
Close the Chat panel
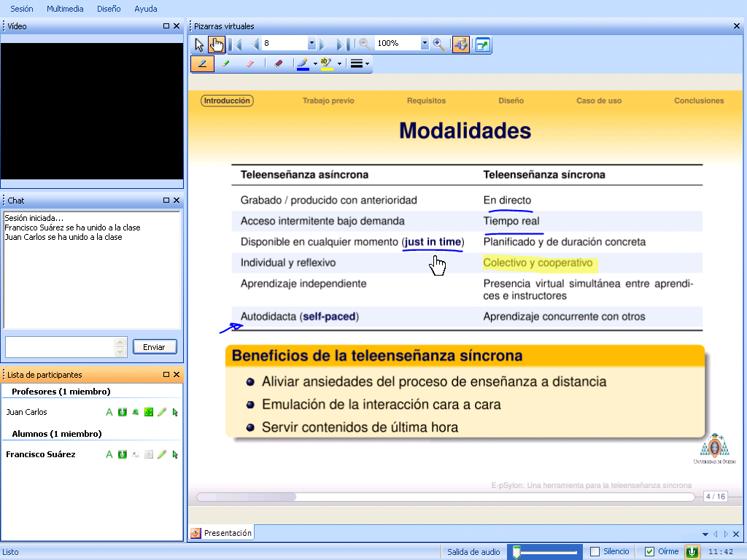tap(177, 201)
